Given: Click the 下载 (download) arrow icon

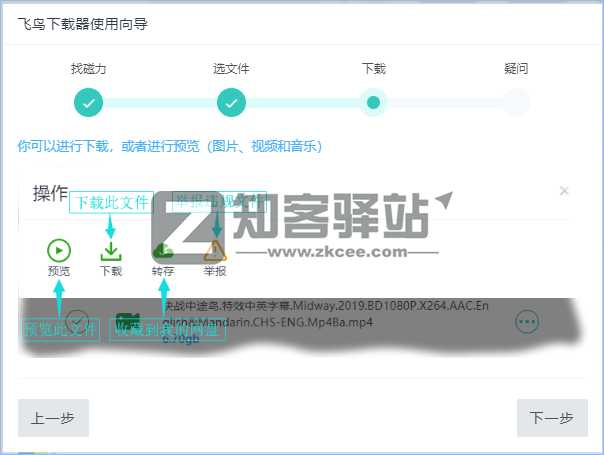Looking at the screenshot, I should (x=111, y=250).
